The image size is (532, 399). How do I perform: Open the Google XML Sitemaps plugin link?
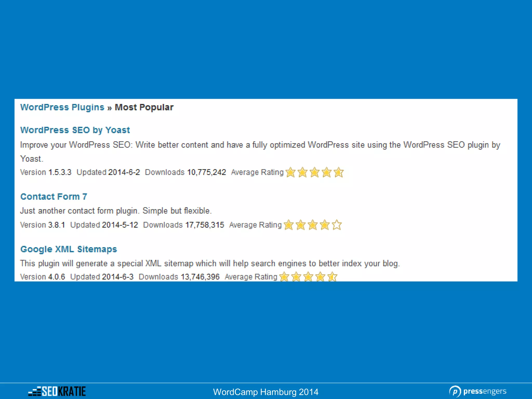(69, 249)
